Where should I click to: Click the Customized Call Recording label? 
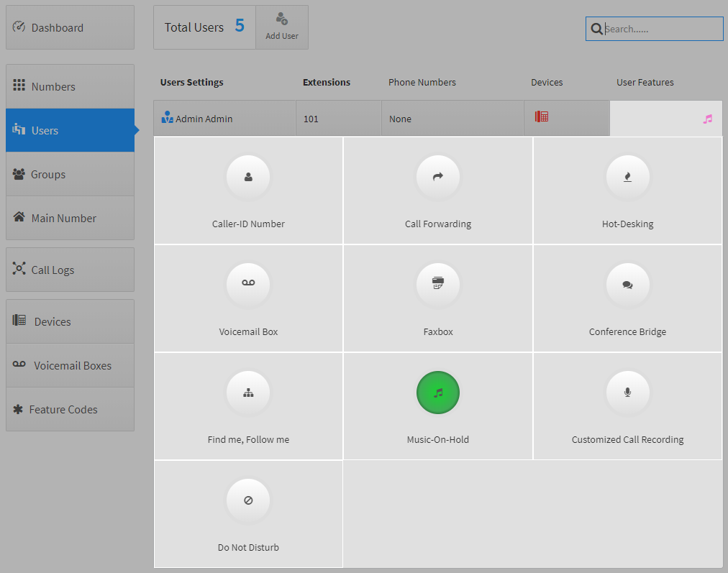(x=628, y=439)
